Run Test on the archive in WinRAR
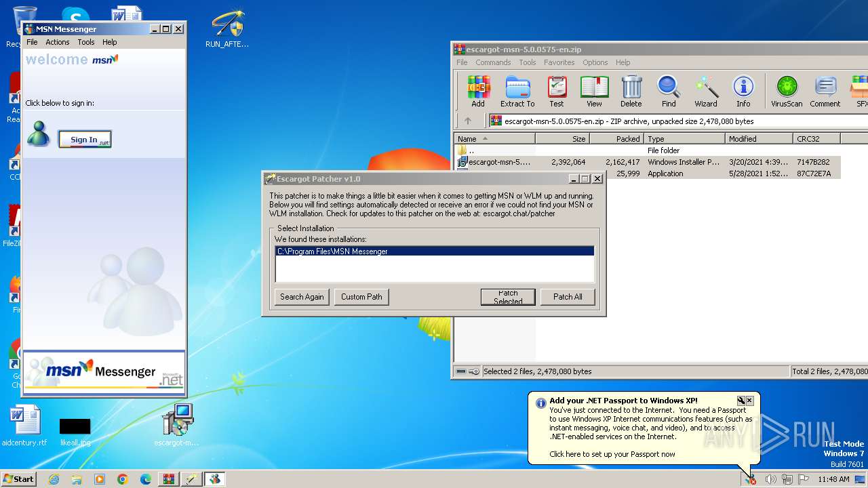This screenshot has width=868, height=488. (557, 91)
